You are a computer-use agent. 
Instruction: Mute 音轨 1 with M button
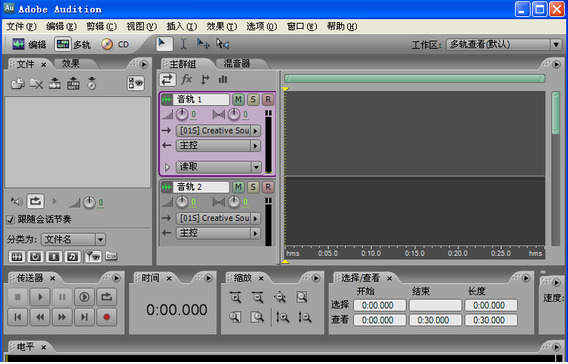click(x=238, y=99)
